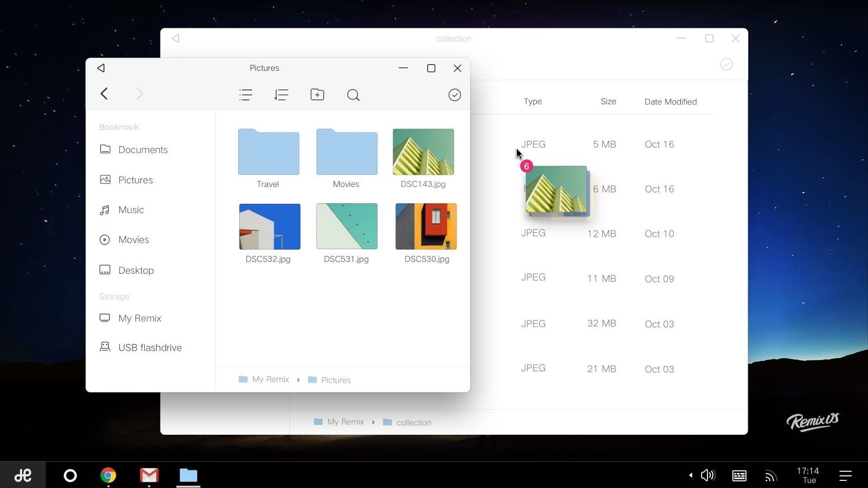The image size is (868, 488).
Task: Click the Remix OS start button
Action: click(x=23, y=475)
